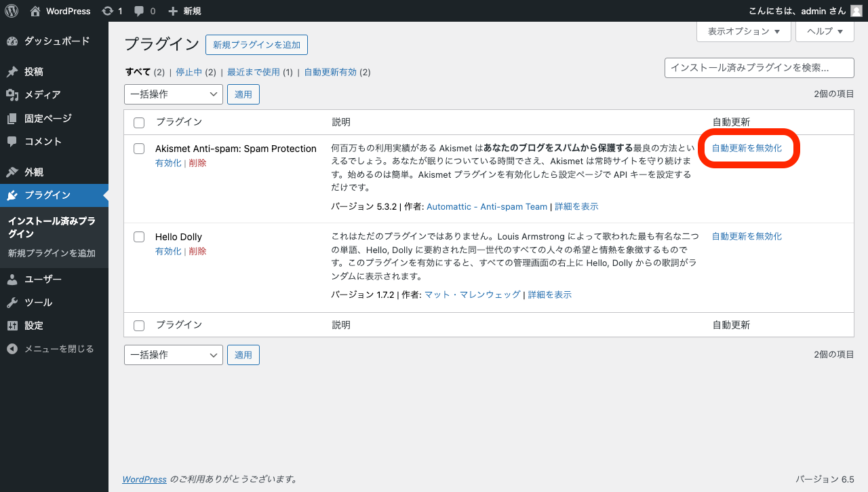Tick the select-all checkbox in the table header
This screenshot has width=868, height=492.
(139, 123)
